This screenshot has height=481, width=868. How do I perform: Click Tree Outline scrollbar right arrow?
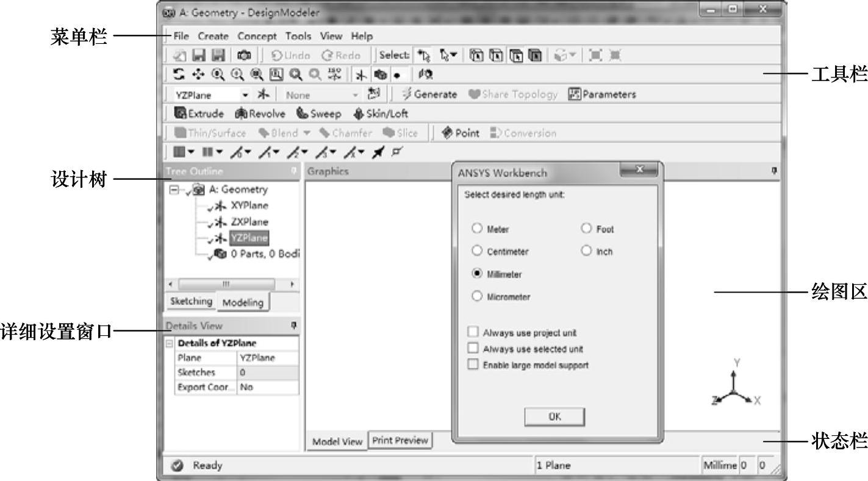tap(293, 284)
